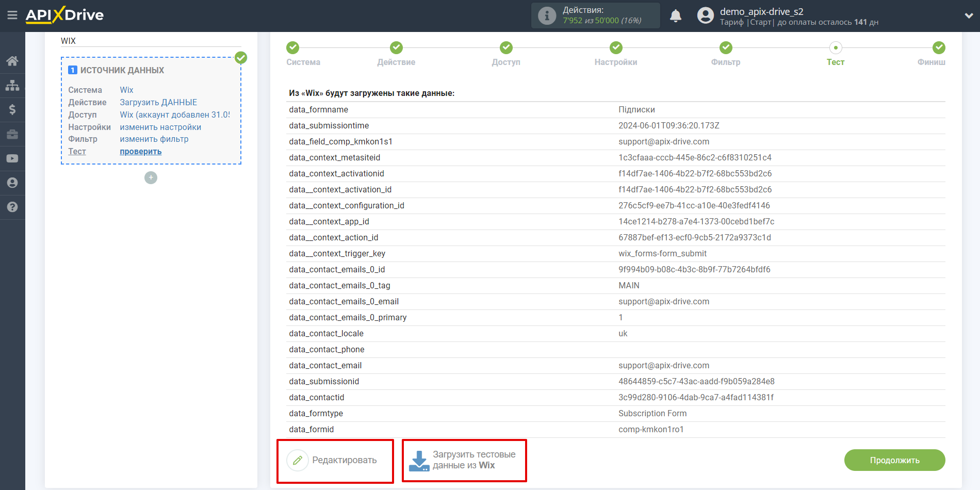Image resolution: width=980 pixels, height=490 pixels.
Task: Select the comp-kmkon1ro1 value
Action: coord(651,429)
